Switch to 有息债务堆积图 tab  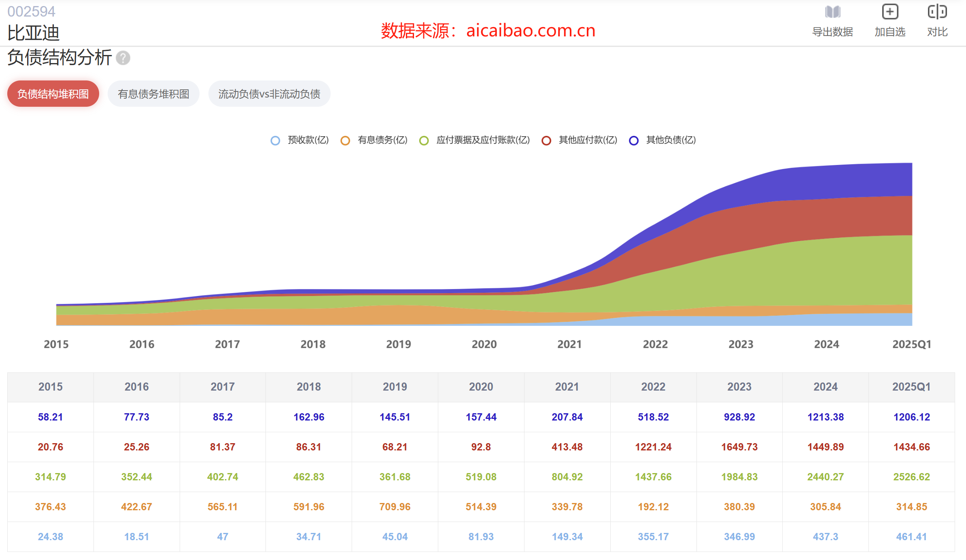[153, 94]
